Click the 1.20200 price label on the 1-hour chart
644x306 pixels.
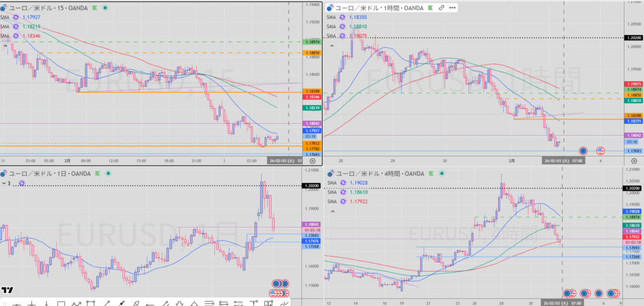click(632, 38)
